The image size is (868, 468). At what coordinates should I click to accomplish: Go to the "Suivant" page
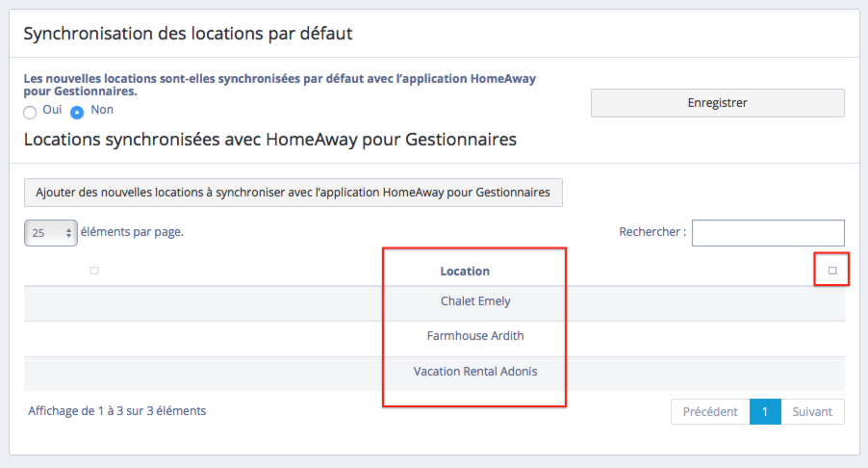[812, 412]
